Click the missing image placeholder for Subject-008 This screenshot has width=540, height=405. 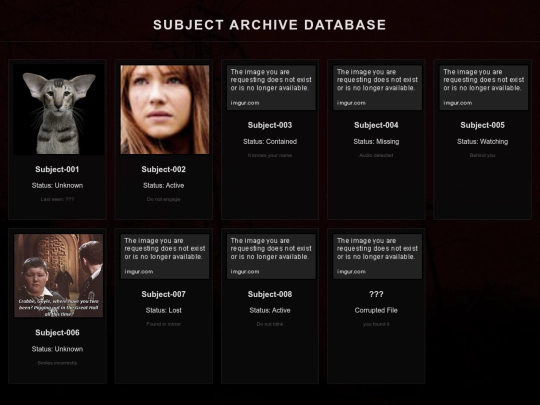tap(271, 256)
